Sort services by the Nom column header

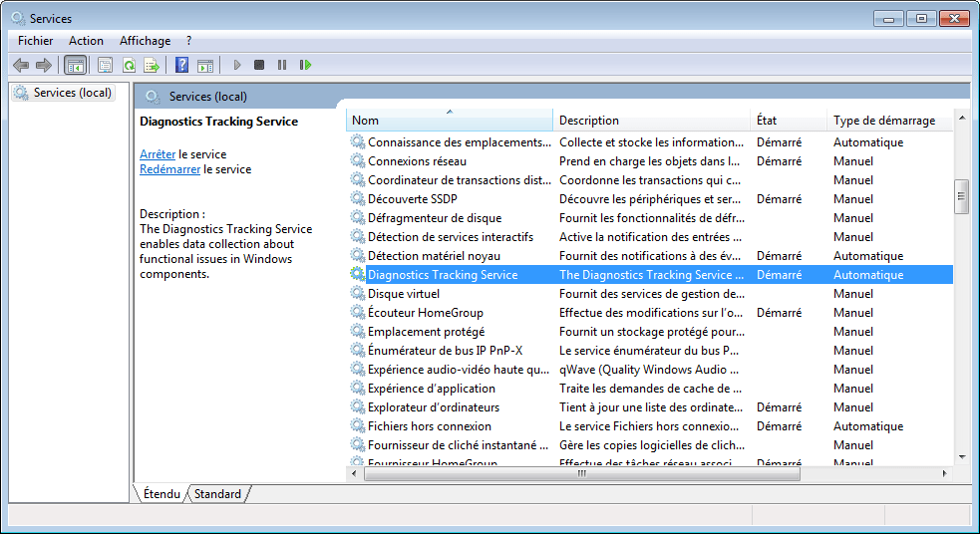(450, 120)
